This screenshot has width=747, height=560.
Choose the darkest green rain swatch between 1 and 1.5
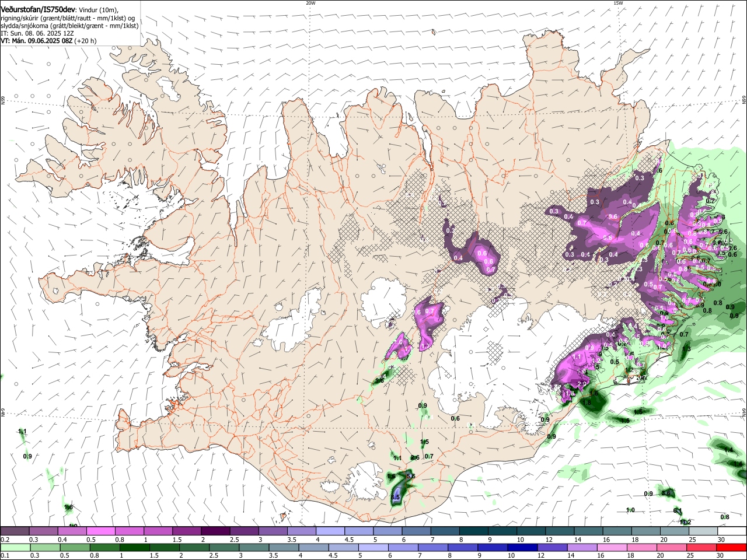coord(134,547)
